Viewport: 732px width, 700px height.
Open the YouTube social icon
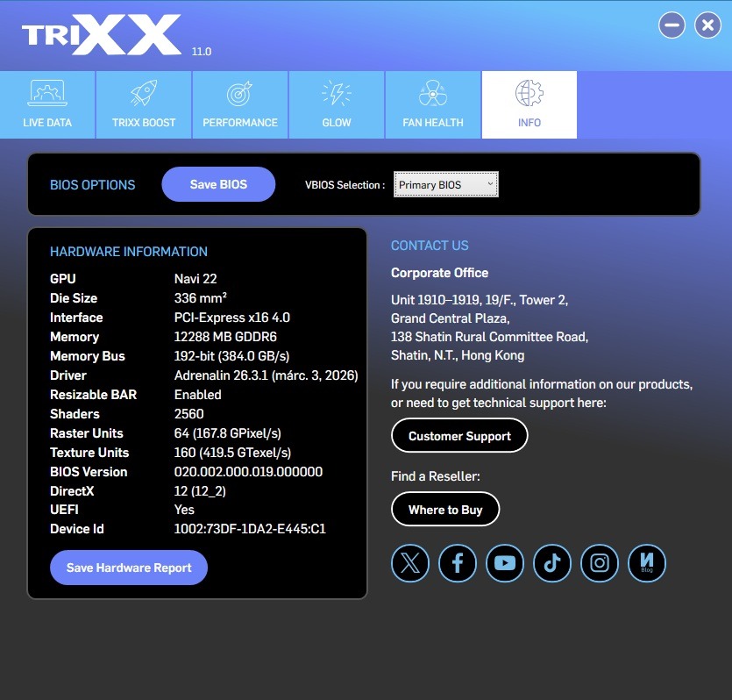[505, 563]
